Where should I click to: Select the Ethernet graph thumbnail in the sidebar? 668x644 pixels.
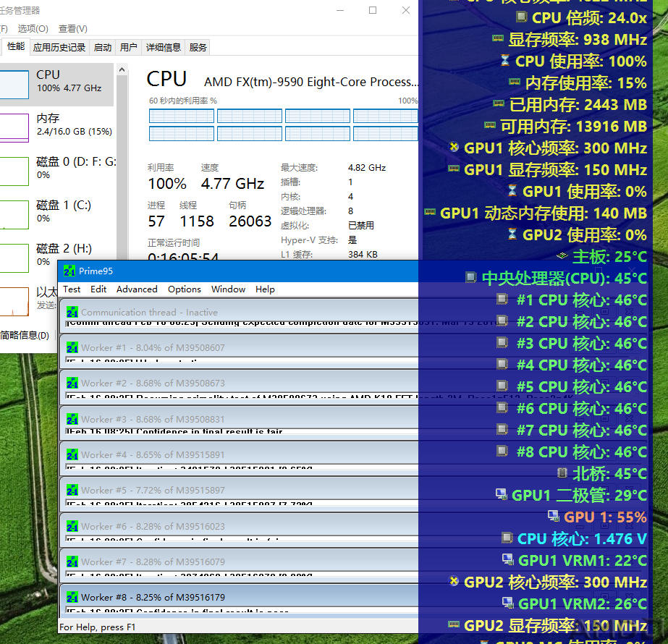tap(14, 302)
